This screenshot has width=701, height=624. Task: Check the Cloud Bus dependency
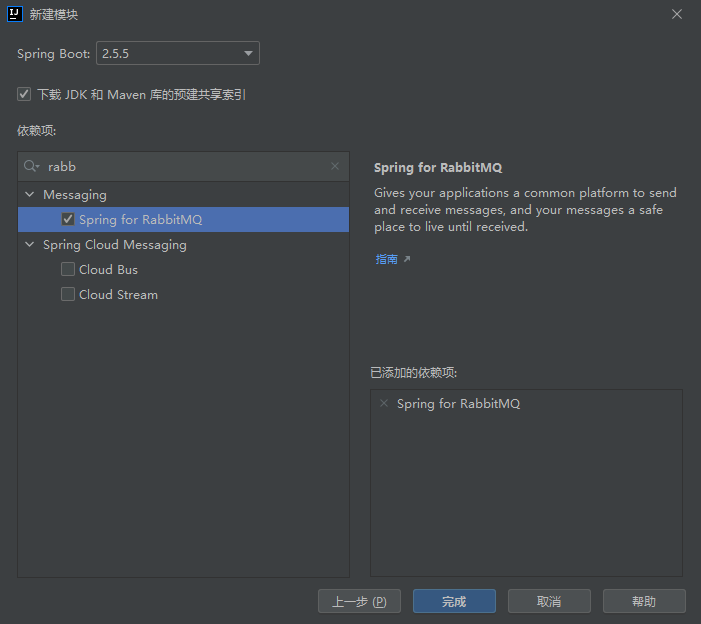tap(68, 269)
